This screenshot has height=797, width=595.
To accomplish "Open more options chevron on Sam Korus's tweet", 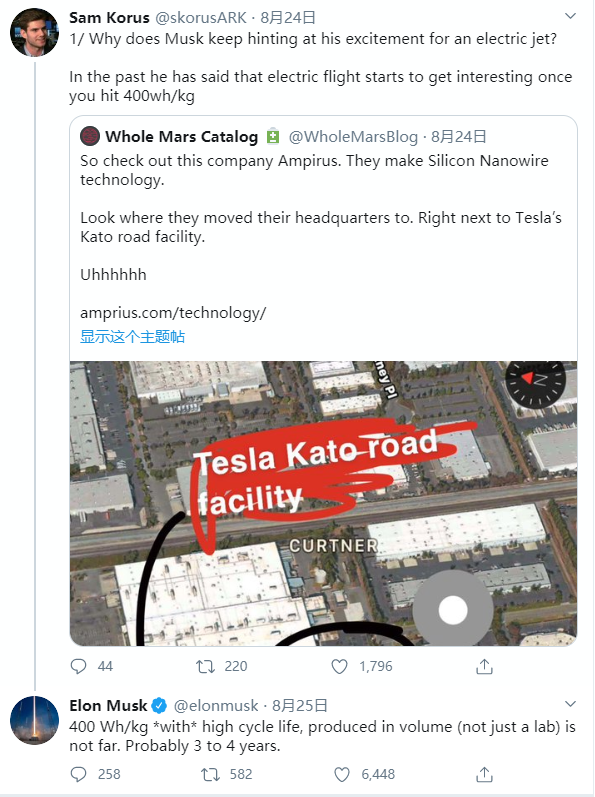I will (570, 16).
